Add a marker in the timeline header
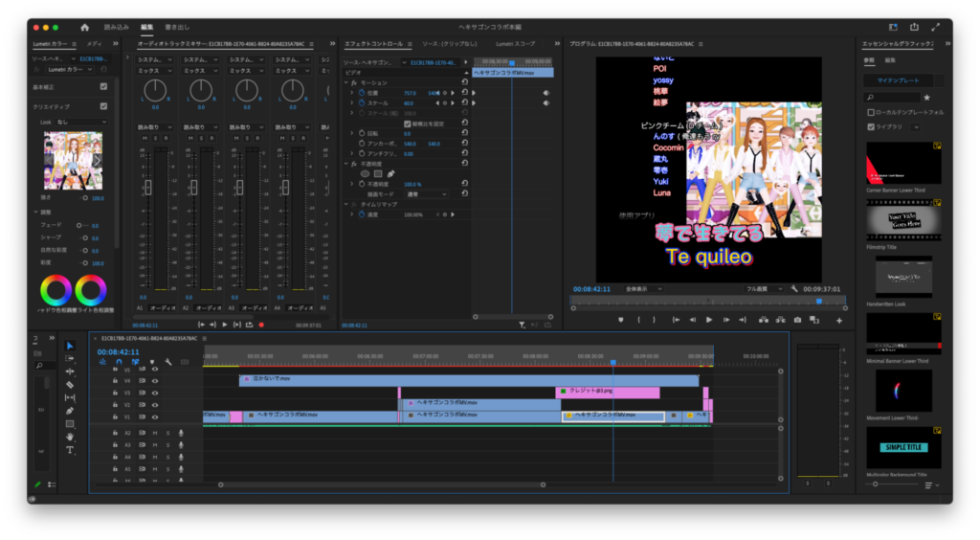 point(152,362)
